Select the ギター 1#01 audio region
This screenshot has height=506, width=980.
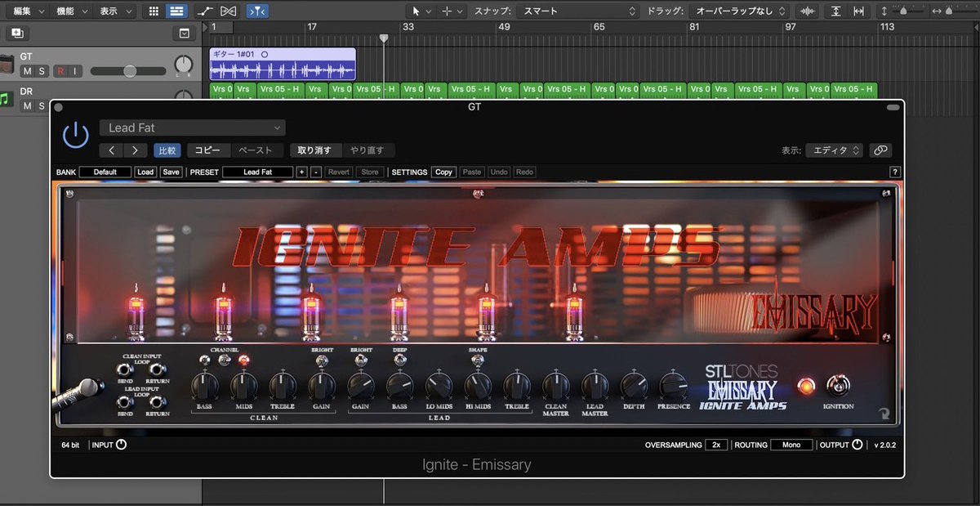(x=283, y=65)
